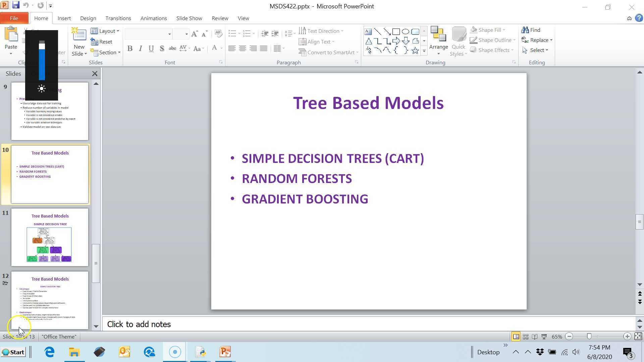Image resolution: width=644 pixels, height=362 pixels.
Task: Switch to Normal view in status bar
Action: click(x=516, y=337)
